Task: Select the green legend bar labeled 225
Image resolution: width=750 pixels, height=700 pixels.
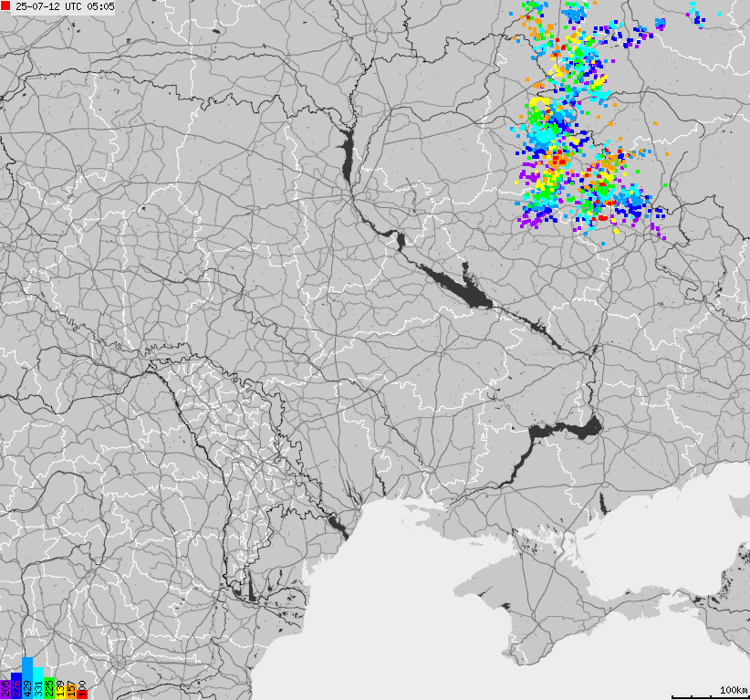Action: pyautogui.click(x=49, y=688)
